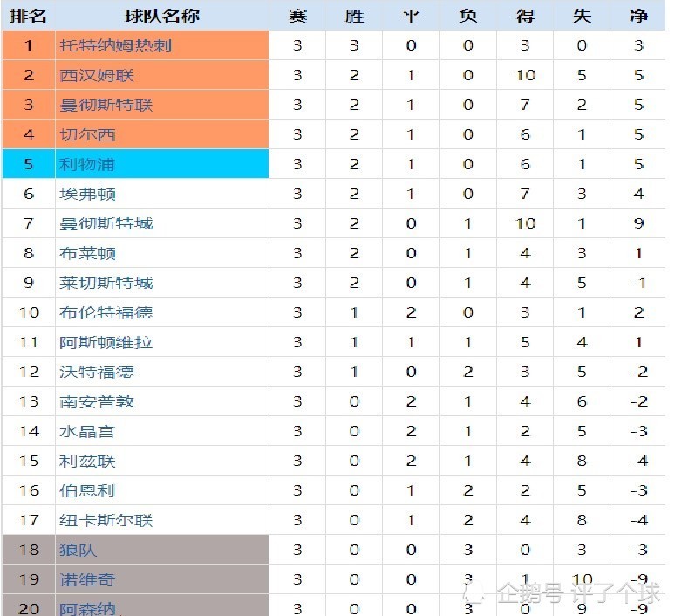
Task: Select the 胜 wins column header
Action: (354, 16)
